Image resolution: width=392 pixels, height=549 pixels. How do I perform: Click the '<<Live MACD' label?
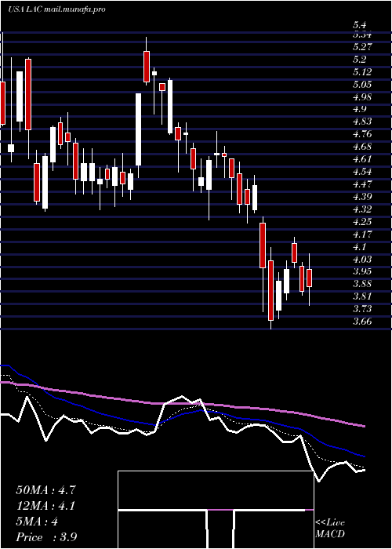tap(330, 528)
